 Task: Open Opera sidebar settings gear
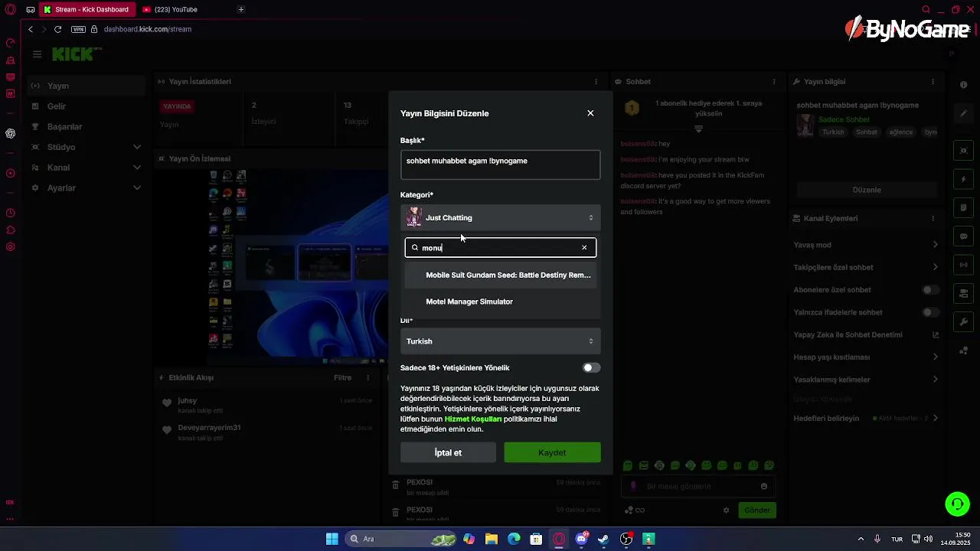(11, 246)
